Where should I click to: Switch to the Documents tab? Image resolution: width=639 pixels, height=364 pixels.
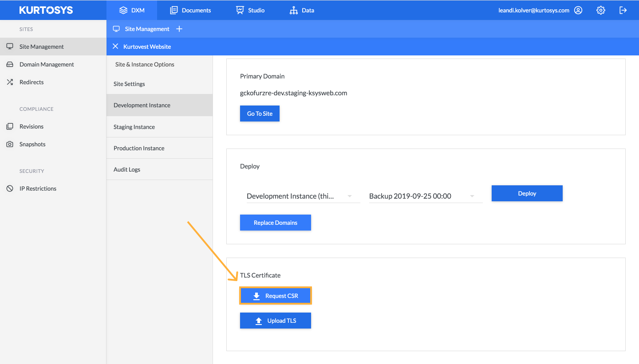pyautogui.click(x=190, y=10)
